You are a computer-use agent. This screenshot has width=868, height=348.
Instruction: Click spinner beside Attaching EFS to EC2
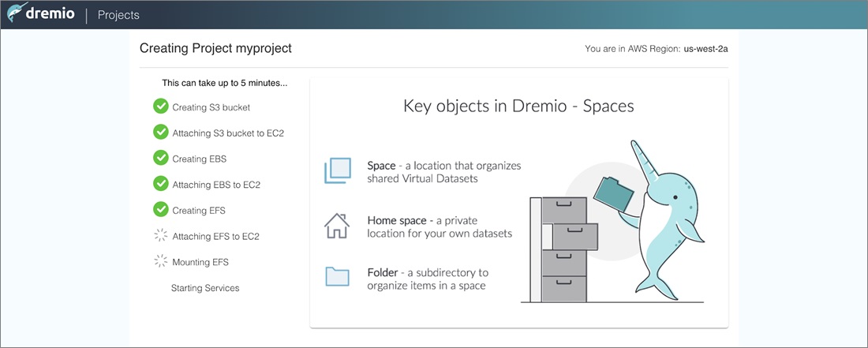click(160, 236)
